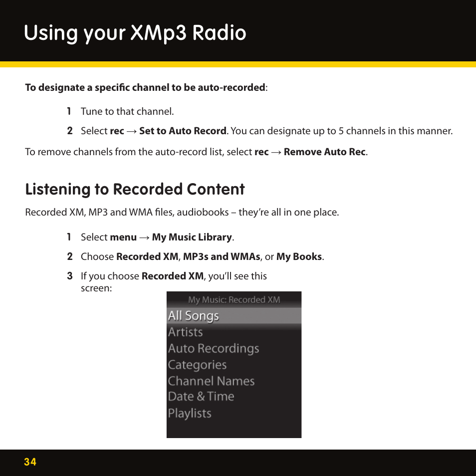Click the 'Tune to that channel.' step

click(127, 111)
